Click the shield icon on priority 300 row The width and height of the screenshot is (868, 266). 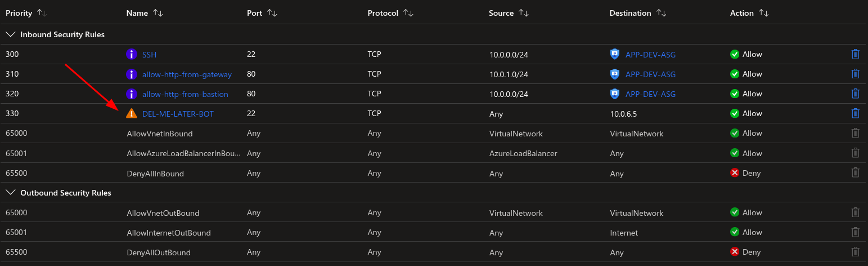(615, 54)
